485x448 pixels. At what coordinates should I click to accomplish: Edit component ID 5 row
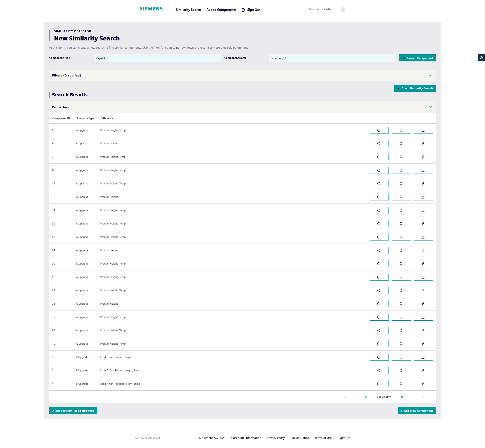click(x=423, y=130)
